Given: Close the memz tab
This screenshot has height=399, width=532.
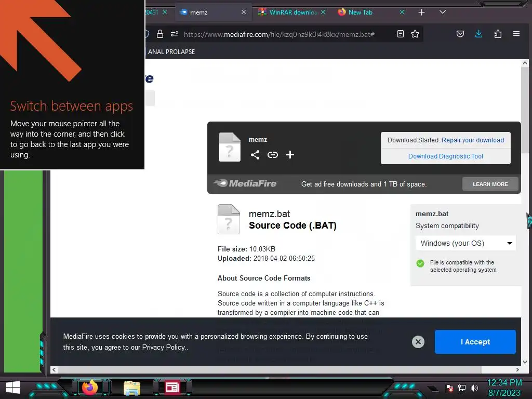Looking at the screenshot, I should [x=244, y=12].
